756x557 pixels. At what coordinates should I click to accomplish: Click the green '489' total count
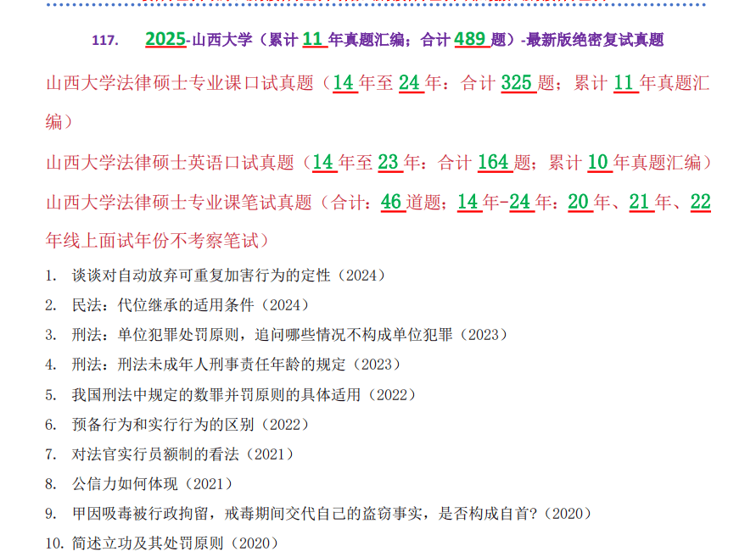469,39
